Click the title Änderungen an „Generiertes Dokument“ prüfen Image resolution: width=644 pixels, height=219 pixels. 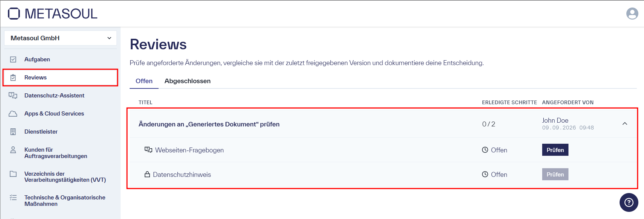[x=209, y=124]
